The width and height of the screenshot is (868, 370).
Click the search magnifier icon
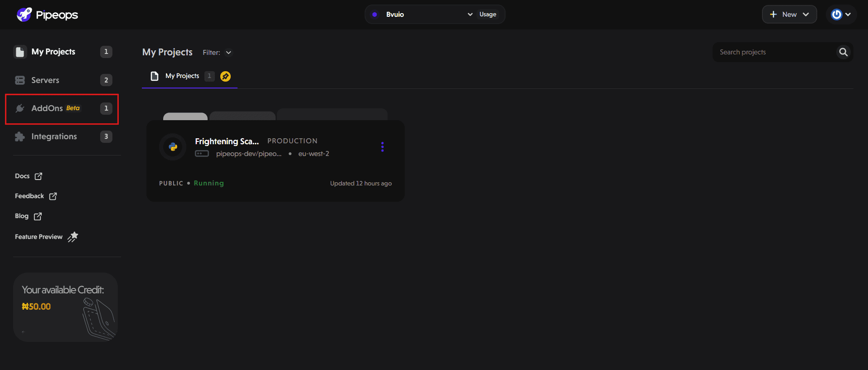[x=844, y=52]
